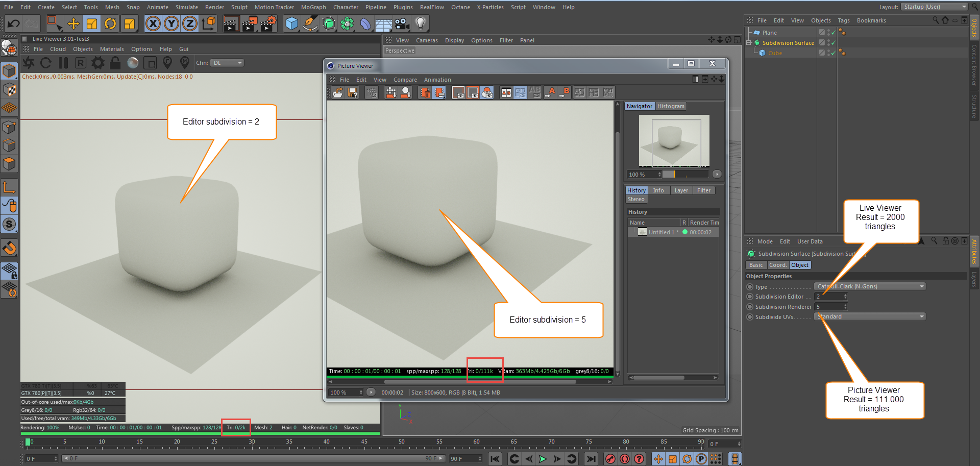The image size is (980, 466).
Task: Click the Rotate tool icon
Action: coord(110,23)
